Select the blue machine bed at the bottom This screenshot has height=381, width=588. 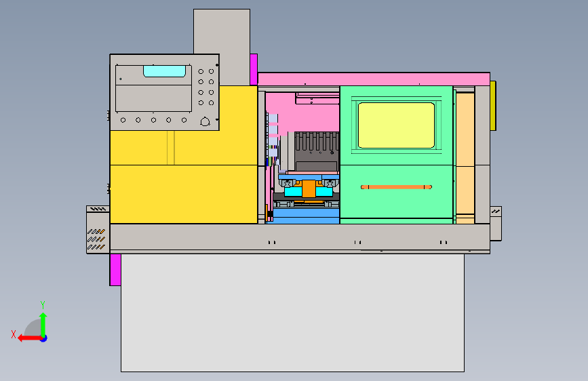pos(307,216)
